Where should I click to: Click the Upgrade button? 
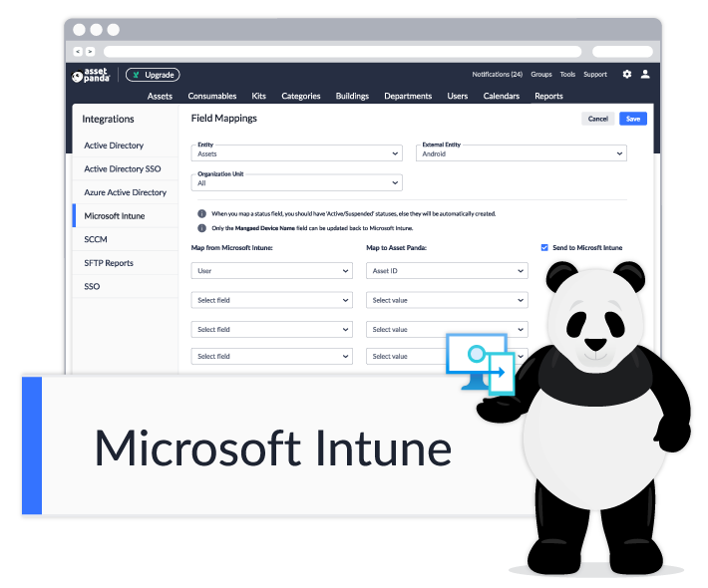(x=153, y=75)
